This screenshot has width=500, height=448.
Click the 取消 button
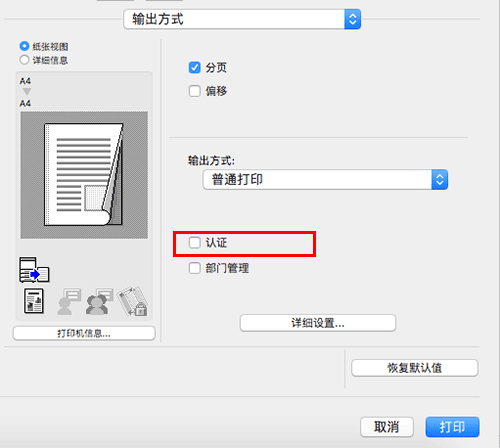[387, 427]
